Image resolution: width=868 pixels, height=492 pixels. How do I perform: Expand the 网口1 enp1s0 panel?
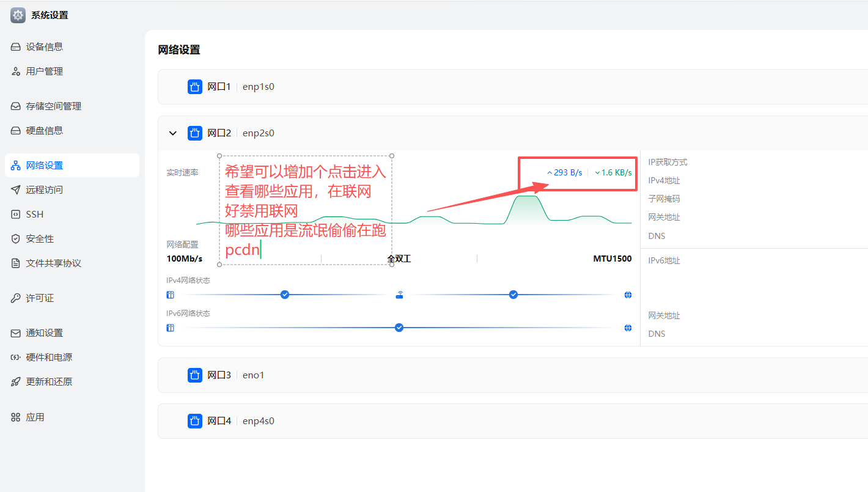[x=513, y=87]
